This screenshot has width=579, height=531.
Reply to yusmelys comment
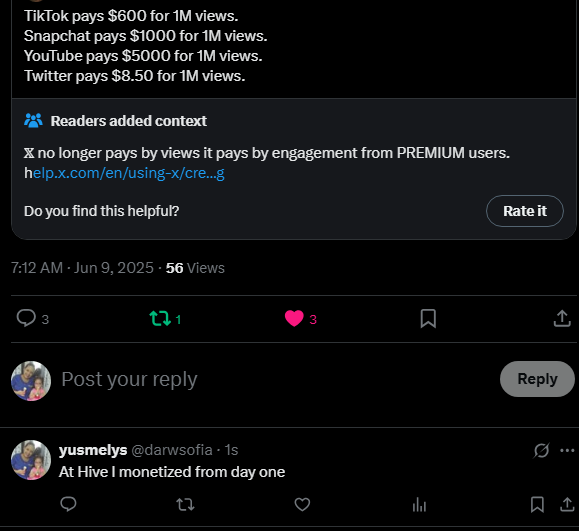(68, 504)
